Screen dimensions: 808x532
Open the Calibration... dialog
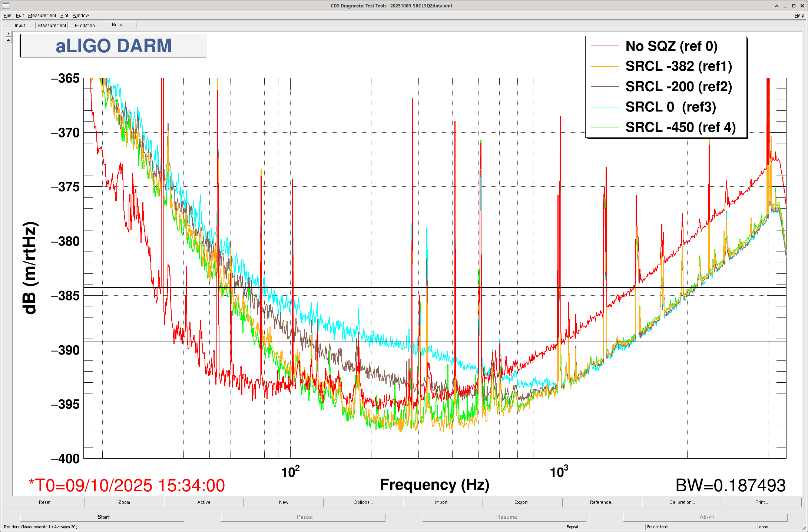click(x=682, y=502)
